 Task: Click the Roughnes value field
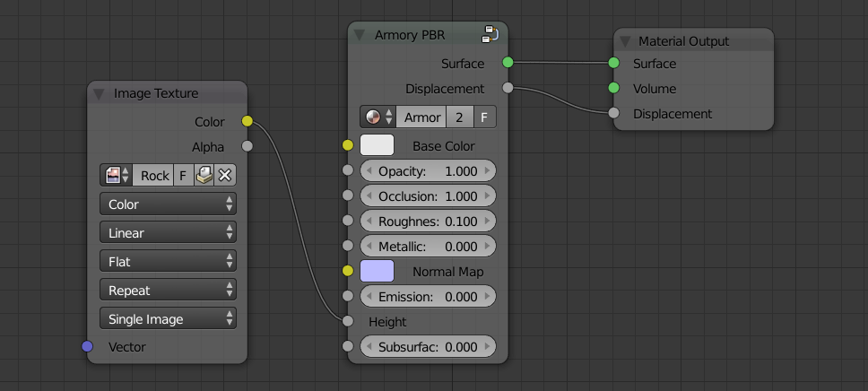click(x=428, y=221)
